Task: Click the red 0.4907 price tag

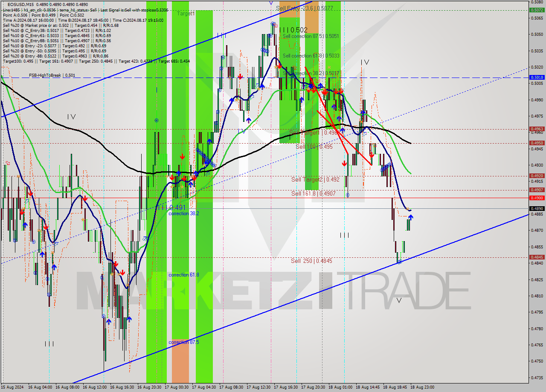Action: click(536, 190)
